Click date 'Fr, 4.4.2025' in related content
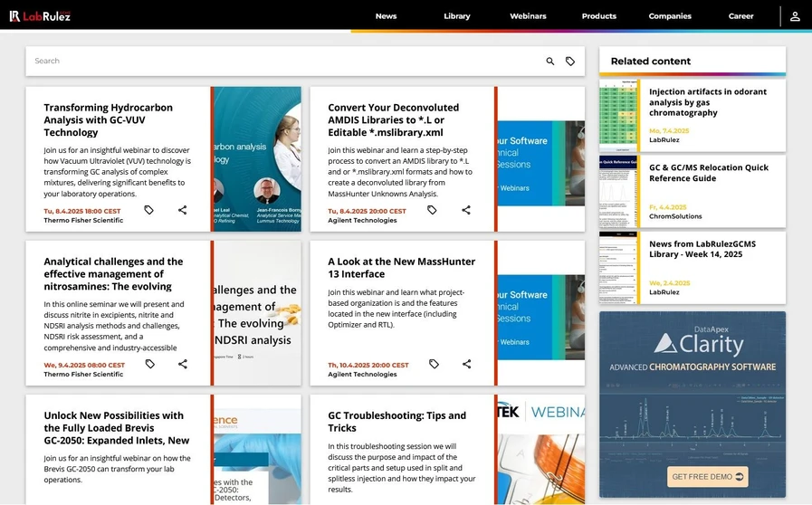812x505 pixels. click(x=667, y=207)
